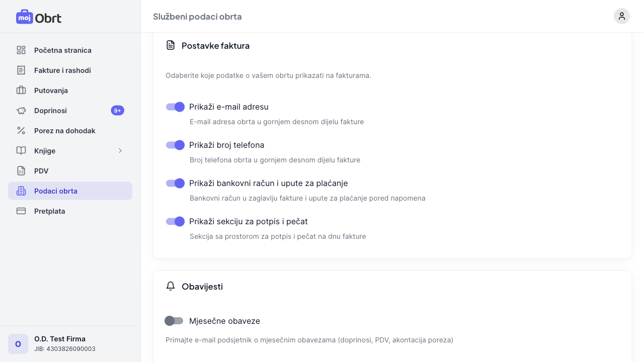Click the PDV document icon
Viewport: 644px width, 362px height.
pyautogui.click(x=21, y=171)
